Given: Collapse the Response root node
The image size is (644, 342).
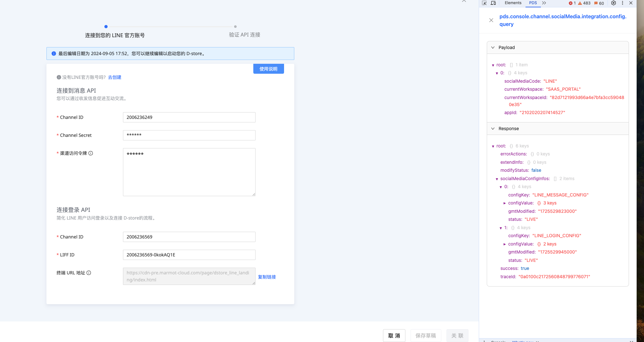Looking at the screenshot, I should (x=493, y=146).
